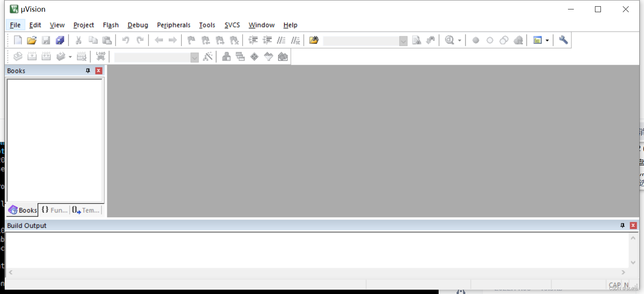The width and height of the screenshot is (644, 294).
Task: Minimize the µVision window
Action: [571, 9]
